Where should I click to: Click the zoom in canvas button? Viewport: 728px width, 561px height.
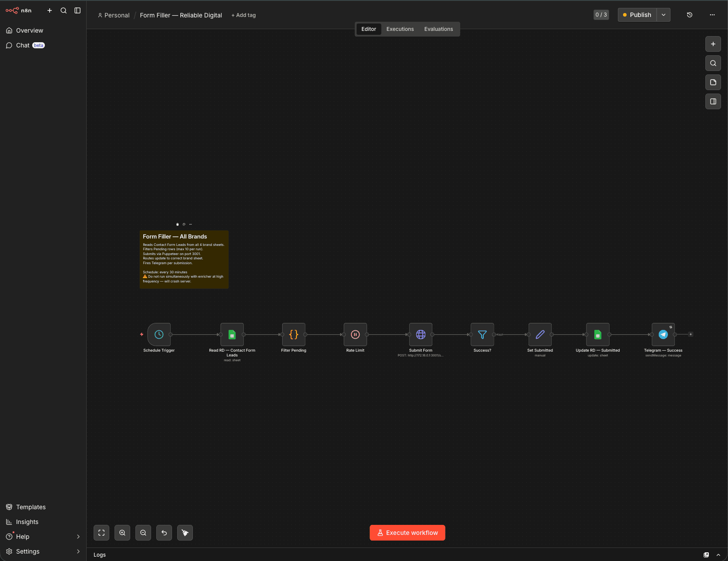tap(122, 533)
